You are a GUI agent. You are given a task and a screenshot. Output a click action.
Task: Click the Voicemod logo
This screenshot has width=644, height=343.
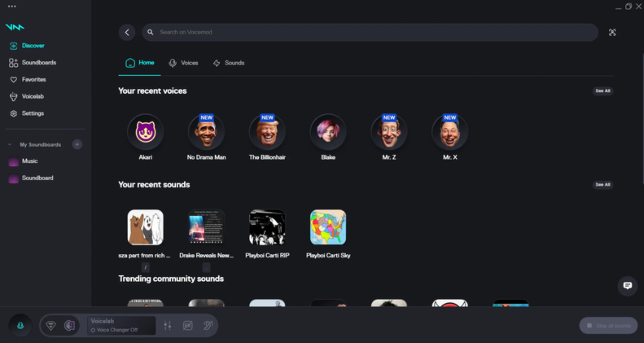click(x=15, y=27)
